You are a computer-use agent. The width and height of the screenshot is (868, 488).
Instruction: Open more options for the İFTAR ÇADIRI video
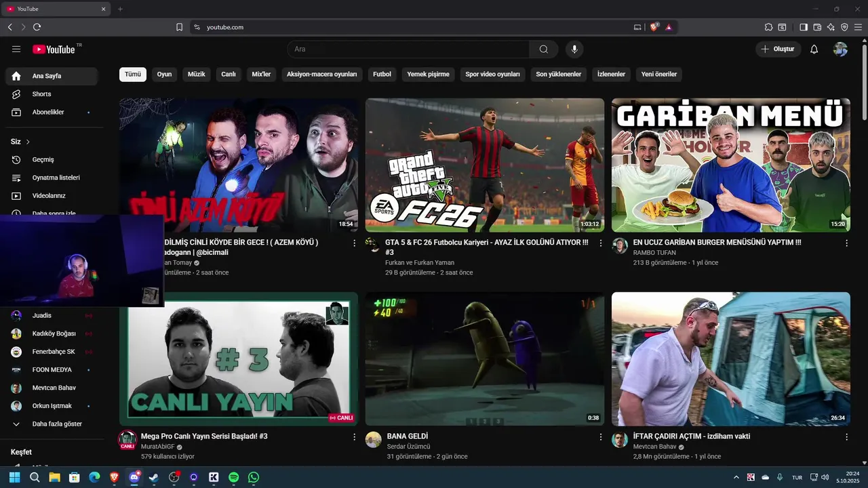pyautogui.click(x=846, y=437)
